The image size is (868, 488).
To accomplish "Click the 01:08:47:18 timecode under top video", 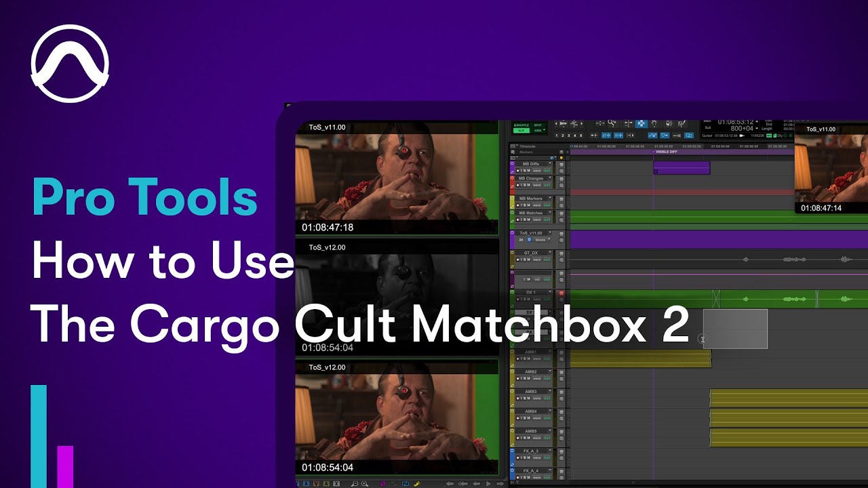I will click(x=328, y=228).
